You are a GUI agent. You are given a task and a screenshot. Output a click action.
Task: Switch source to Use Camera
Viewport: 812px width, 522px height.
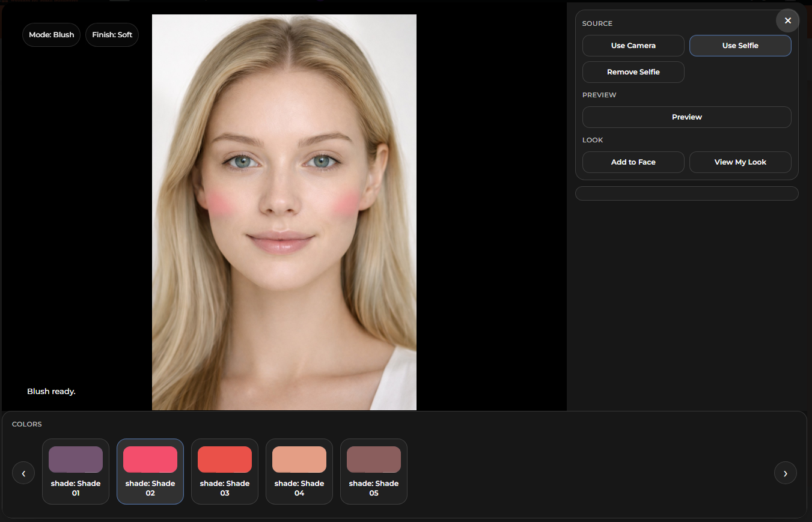click(x=633, y=46)
